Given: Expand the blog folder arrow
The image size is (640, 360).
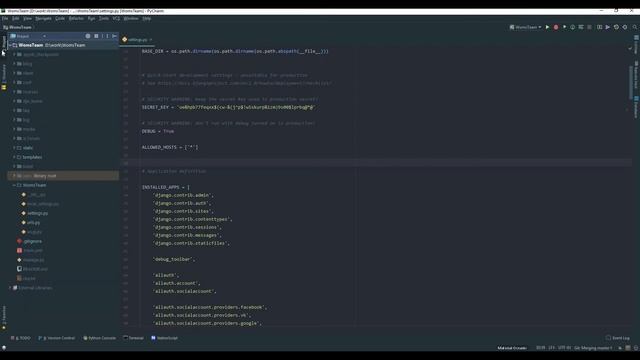Looking at the screenshot, I should coord(14,64).
